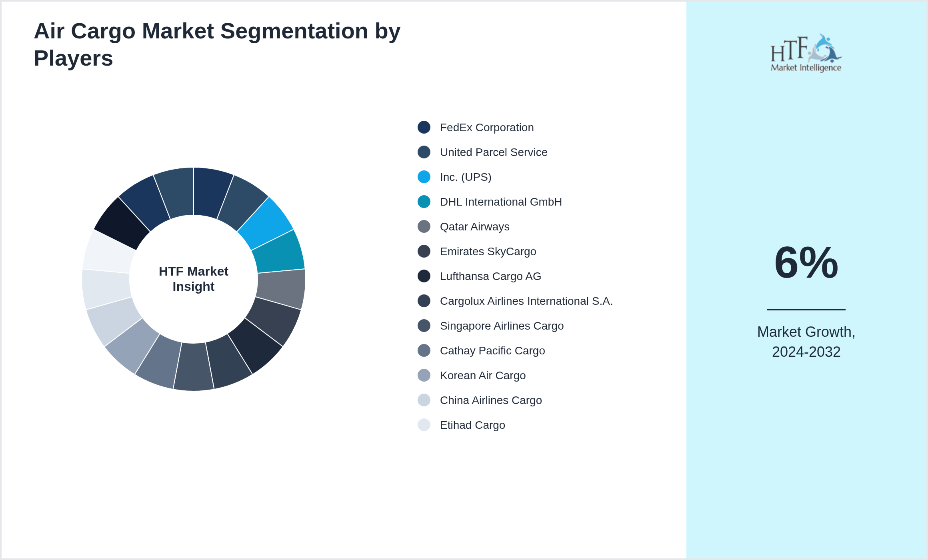Image resolution: width=928 pixels, height=560 pixels.
Task: Click 'HTF Market Insight' in the donut center
Action: click(194, 279)
